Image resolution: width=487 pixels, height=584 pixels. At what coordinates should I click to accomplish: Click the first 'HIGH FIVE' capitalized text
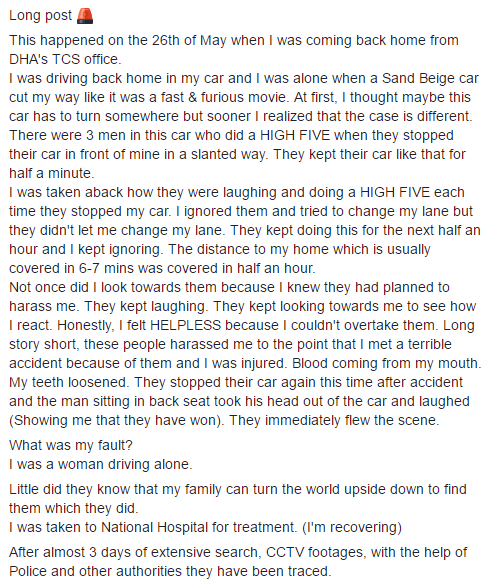295,135
